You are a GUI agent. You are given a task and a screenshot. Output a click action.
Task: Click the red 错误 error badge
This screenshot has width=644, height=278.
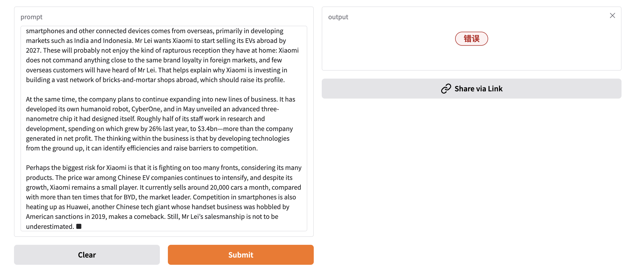tap(471, 39)
